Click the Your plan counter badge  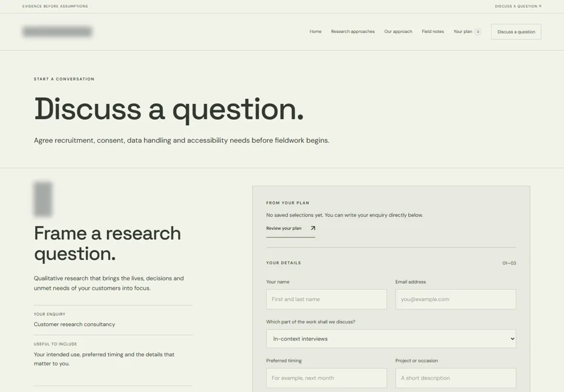tap(478, 32)
